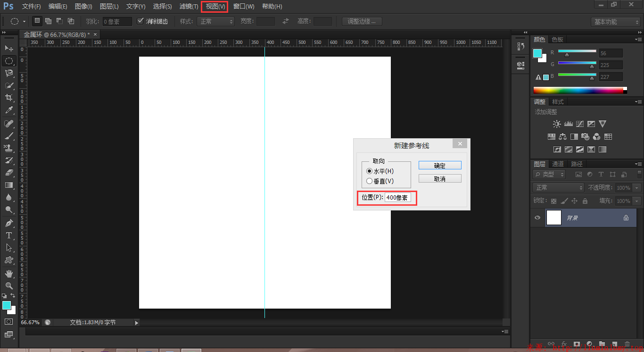Click the 调整边缘... button
The image size is (644, 352).
(362, 21)
